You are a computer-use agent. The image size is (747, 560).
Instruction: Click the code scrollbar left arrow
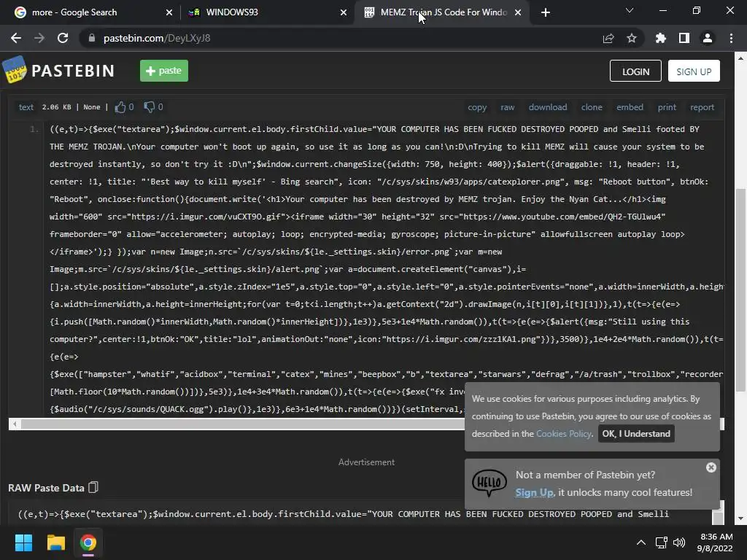click(x=15, y=424)
